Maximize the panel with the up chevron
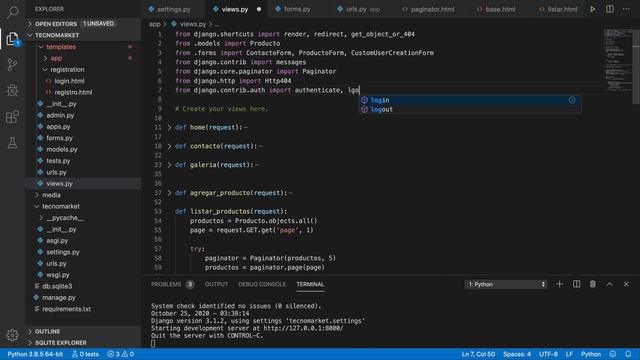 609,284
